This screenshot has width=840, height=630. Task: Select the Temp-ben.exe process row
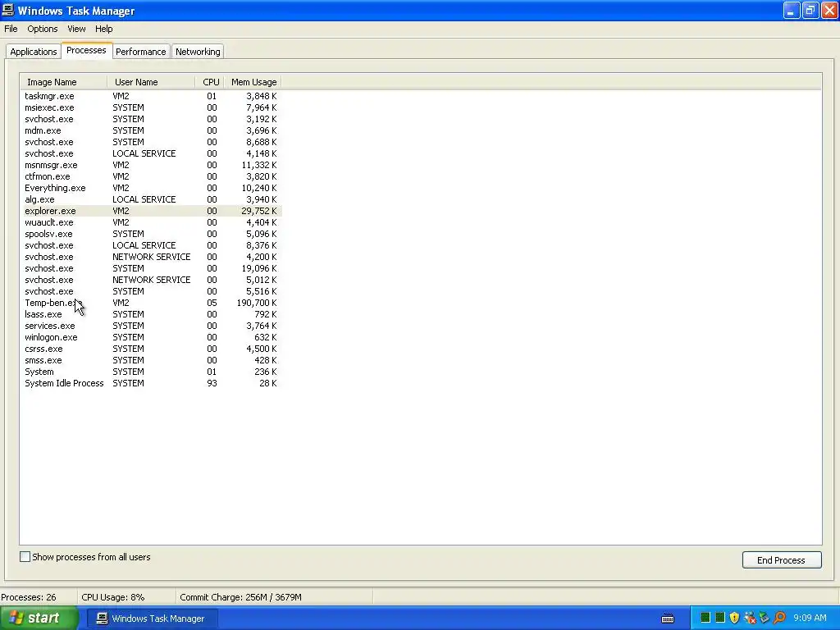click(151, 303)
